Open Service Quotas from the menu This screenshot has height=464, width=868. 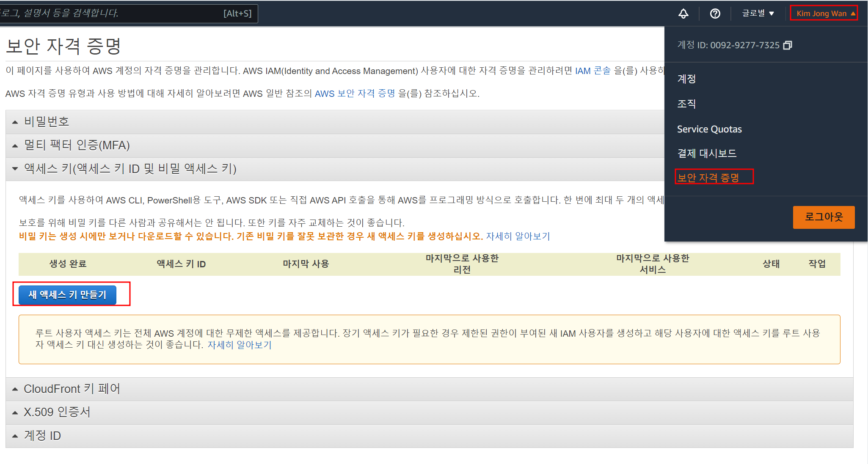click(709, 129)
